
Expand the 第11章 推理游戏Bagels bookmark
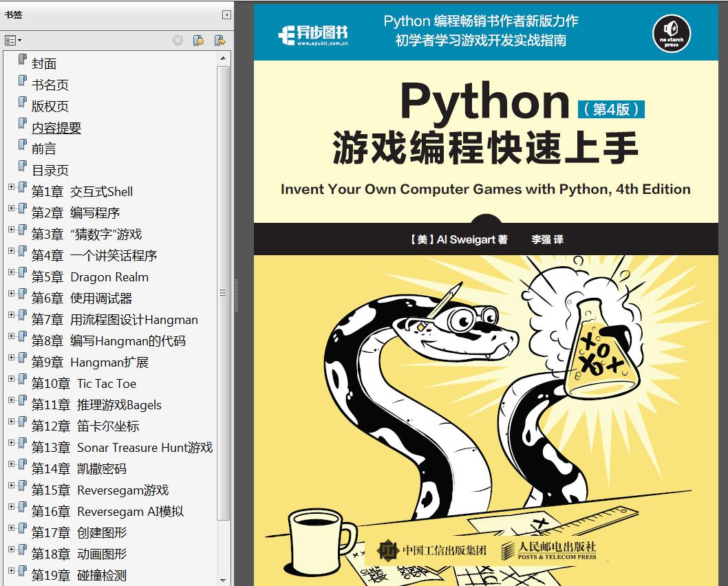click(x=12, y=400)
